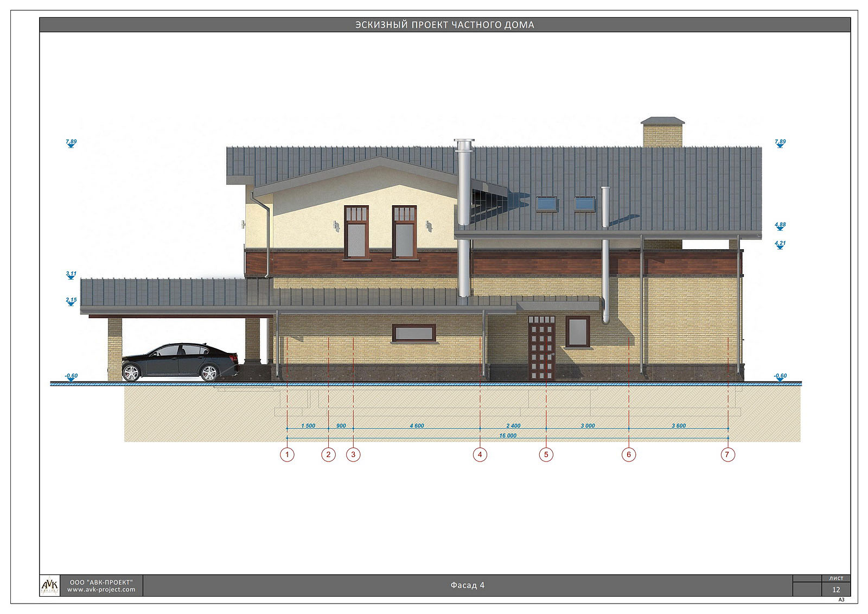Click the 4.21 elevation mark
The height and width of the screenshot is (614, 868).
point(780,245)
